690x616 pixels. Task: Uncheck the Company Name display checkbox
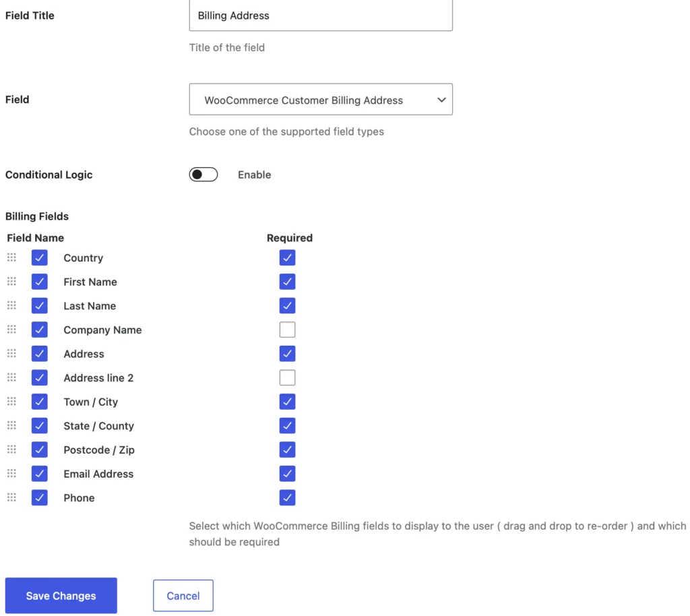[40, 330]
